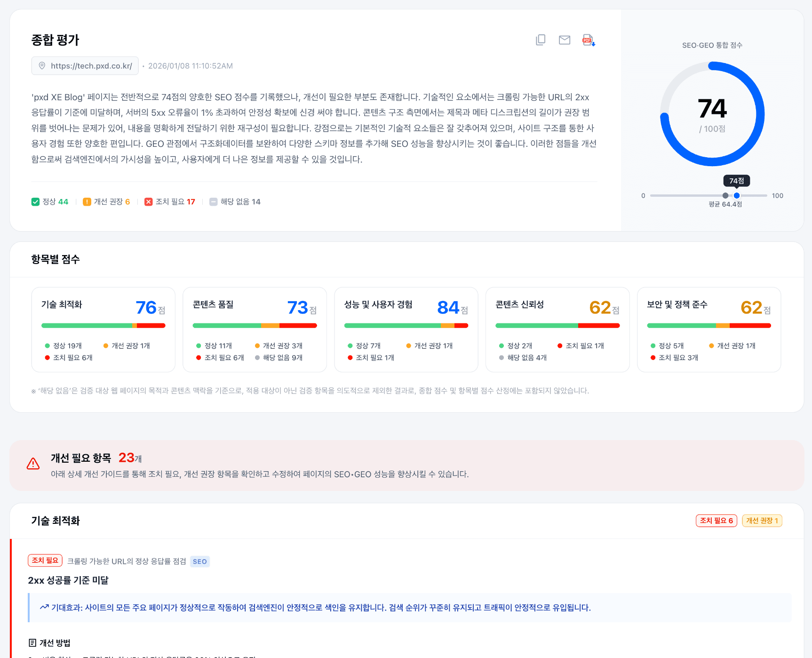Click the SEO tag label
The width and height of the screenshot is (812, 658).
[x=200, y=562]
